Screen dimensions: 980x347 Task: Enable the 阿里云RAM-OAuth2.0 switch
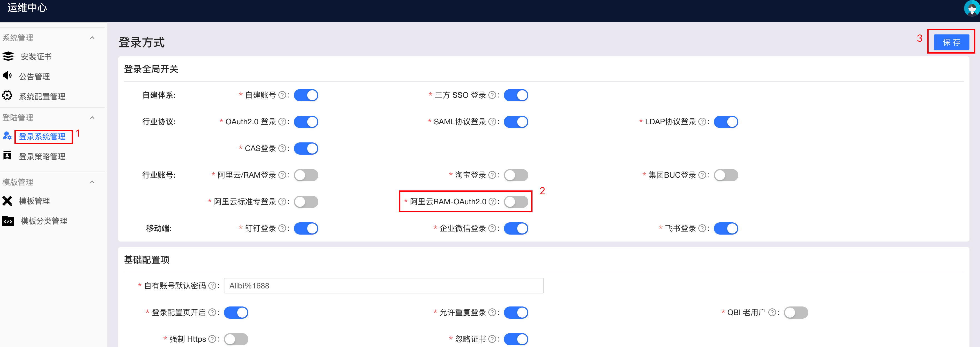click(516, 202)
